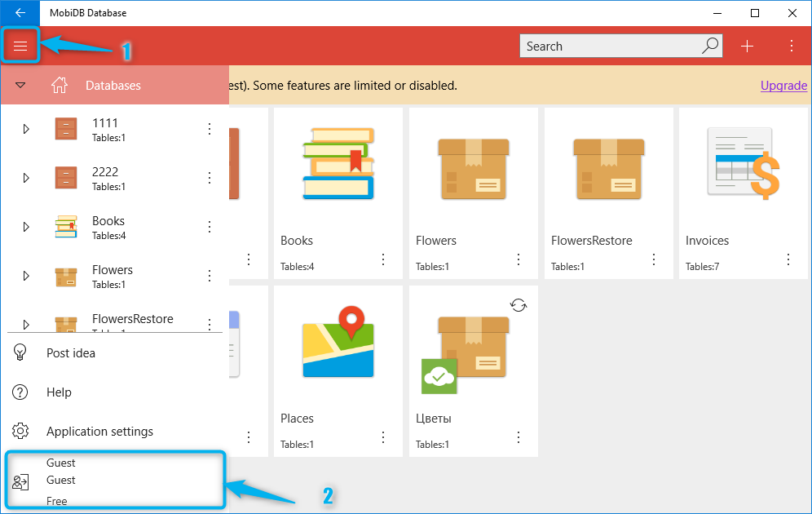812x514 pixels.
Task: Open options for 1111 in sidebar
Action: [x=210, y=129]
